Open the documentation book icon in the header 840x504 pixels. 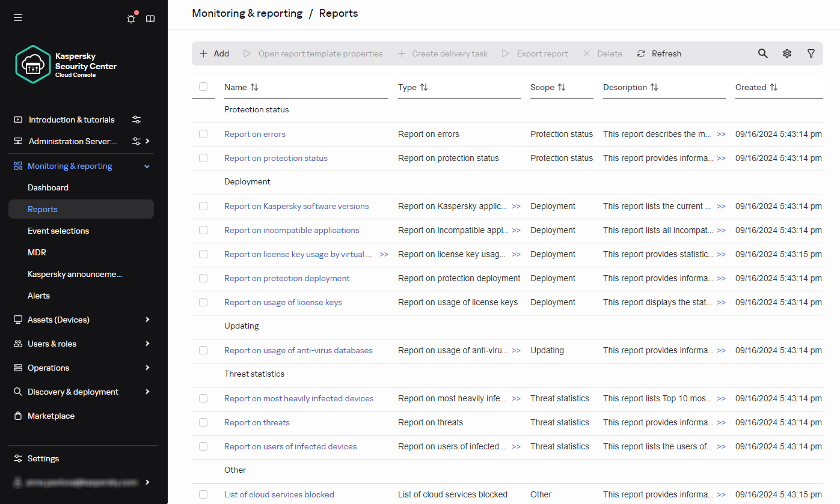[x=150, y=19]
